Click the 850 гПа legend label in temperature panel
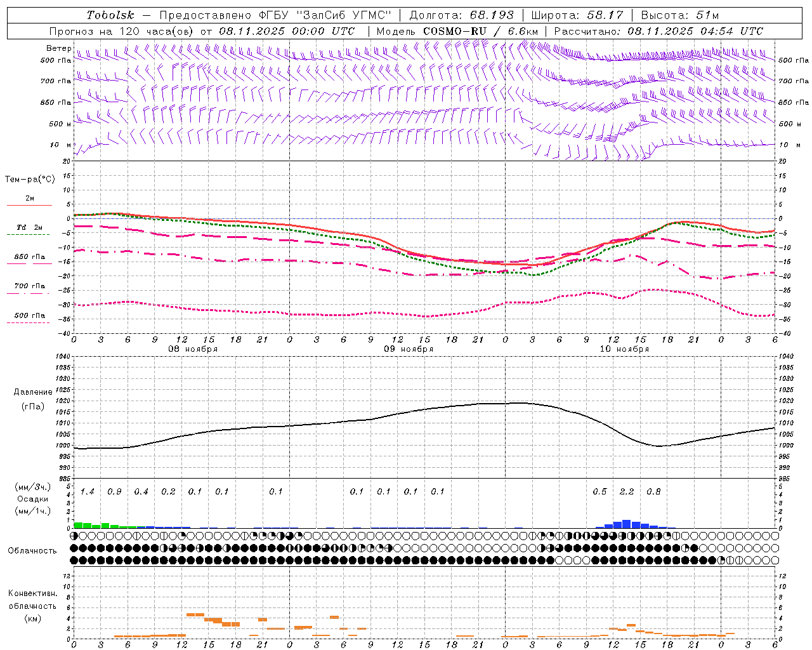Screen dimensions: 812x650 click(30, 257)
